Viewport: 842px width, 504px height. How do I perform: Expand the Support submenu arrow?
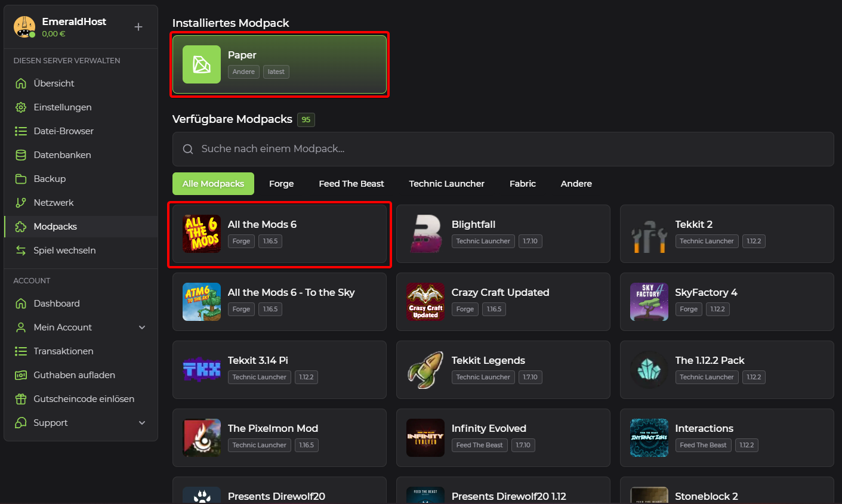coord(142,423)
